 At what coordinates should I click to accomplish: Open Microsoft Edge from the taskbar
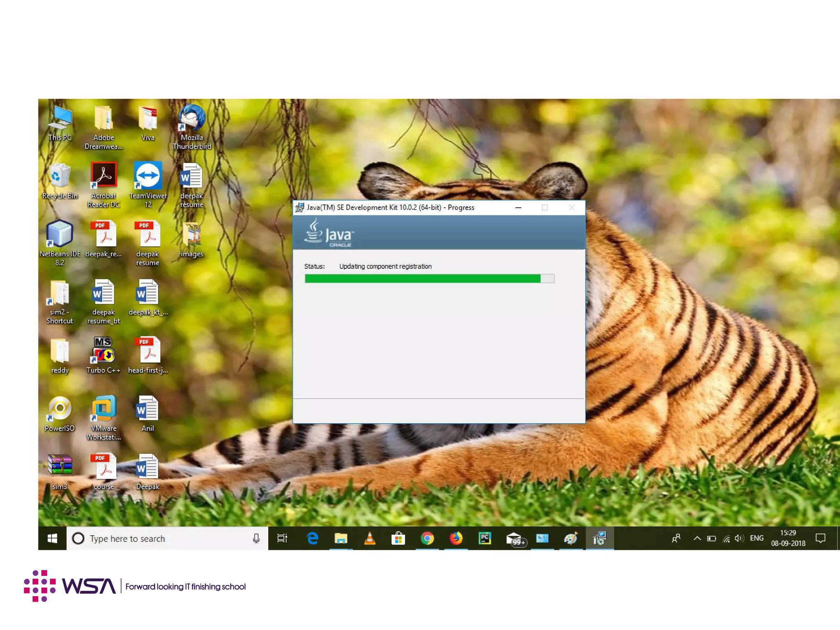pos(313,538)
